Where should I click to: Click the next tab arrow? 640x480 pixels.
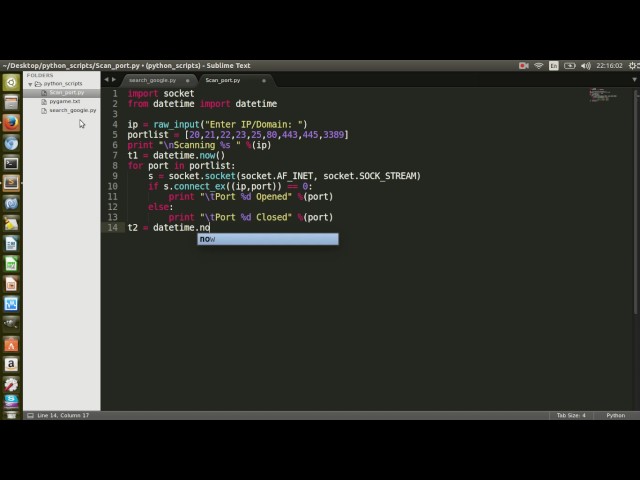(x=114, y=80)
